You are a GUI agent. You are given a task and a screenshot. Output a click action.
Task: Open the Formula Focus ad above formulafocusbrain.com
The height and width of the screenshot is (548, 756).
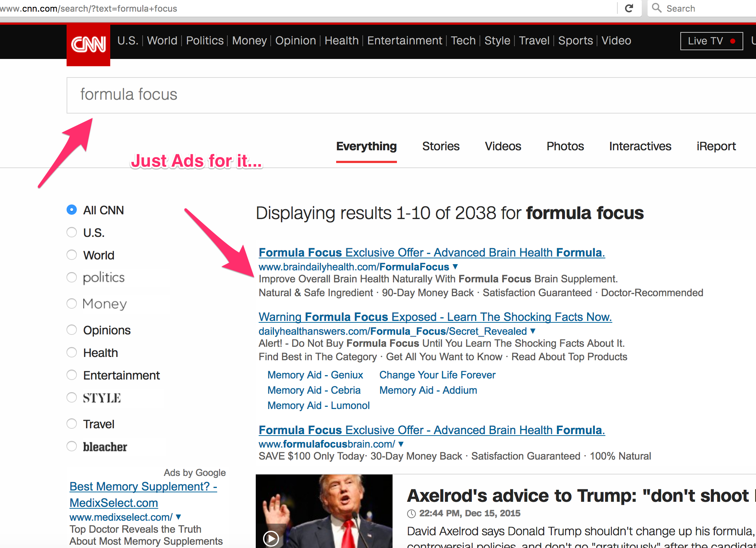point(432,430)
